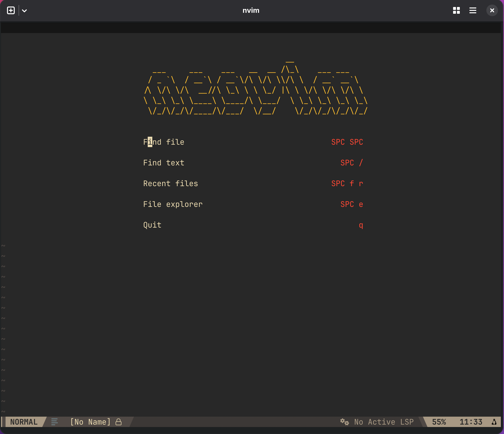Click the NORMAL mode indicator

(24, 422)
